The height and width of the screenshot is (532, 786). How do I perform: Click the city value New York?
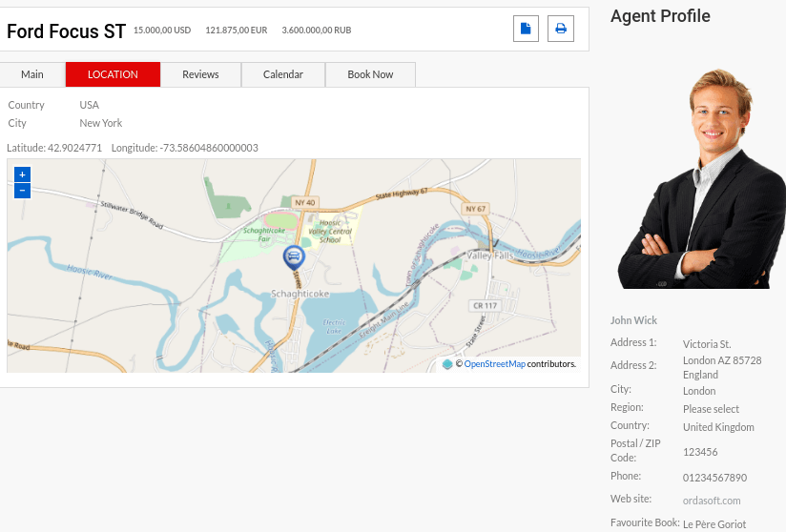pyautogui.click(x=101, y=123)
